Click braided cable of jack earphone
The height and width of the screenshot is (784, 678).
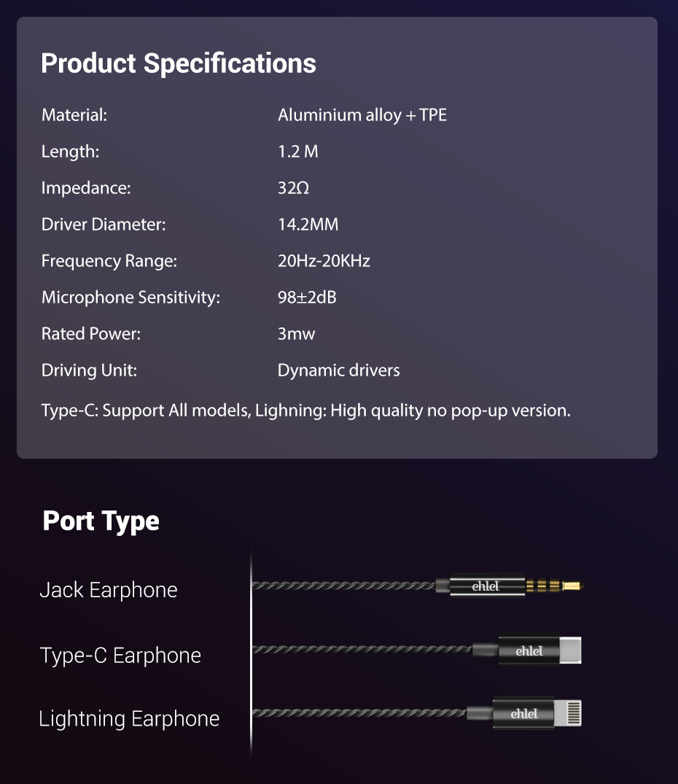343,586
